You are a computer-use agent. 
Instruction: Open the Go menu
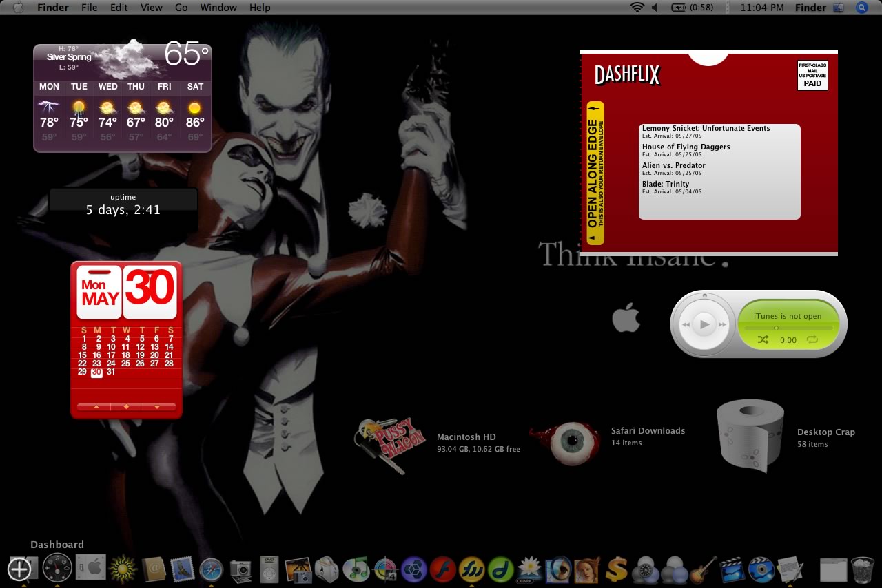181,8
